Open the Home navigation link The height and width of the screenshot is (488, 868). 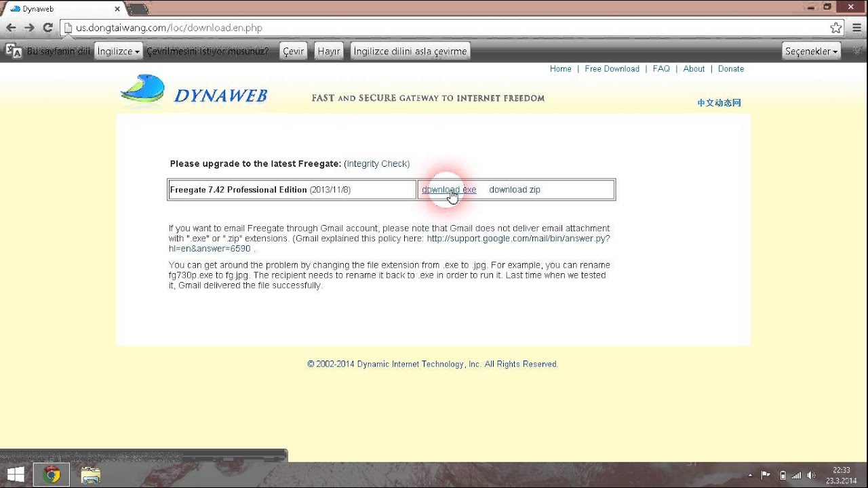[x=561, y=68]
